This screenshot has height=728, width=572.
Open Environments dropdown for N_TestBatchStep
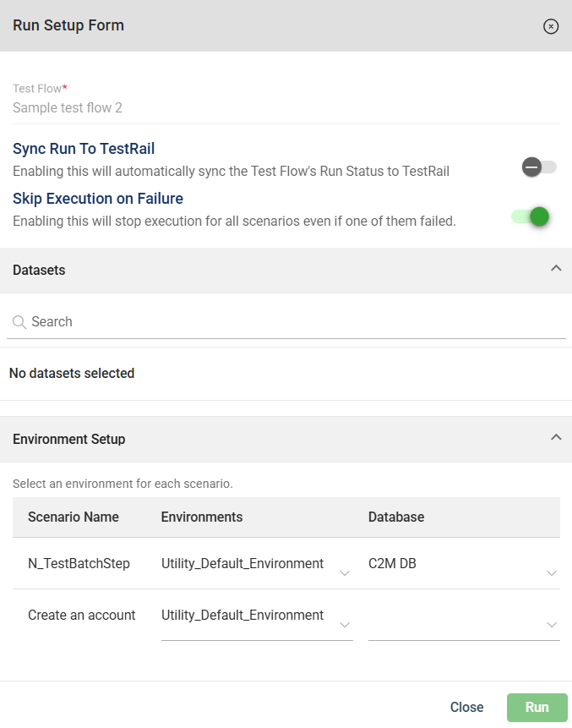tap(256, 565)
